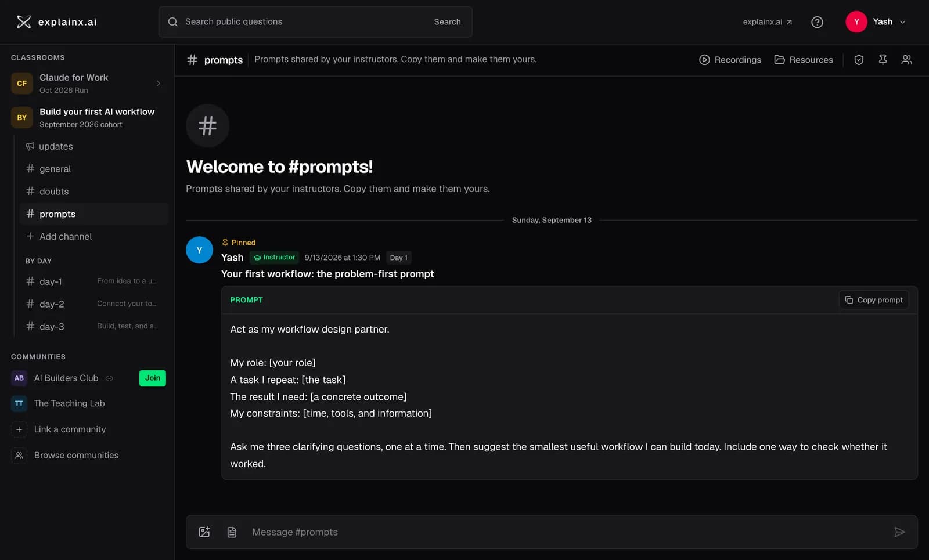Screen dimensions: 929x560
Task: Show pinned messages via the pin icon
Action: point(883,60)
